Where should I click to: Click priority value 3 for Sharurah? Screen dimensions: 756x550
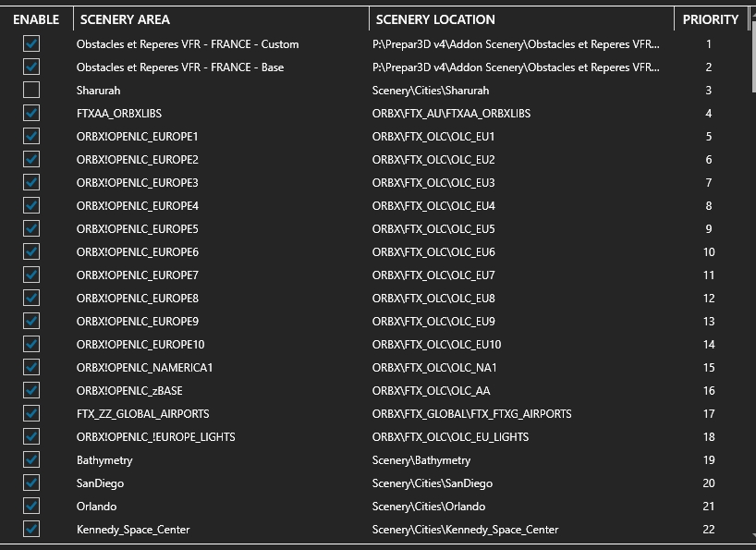pyautogui.click(x=709, y=91)
